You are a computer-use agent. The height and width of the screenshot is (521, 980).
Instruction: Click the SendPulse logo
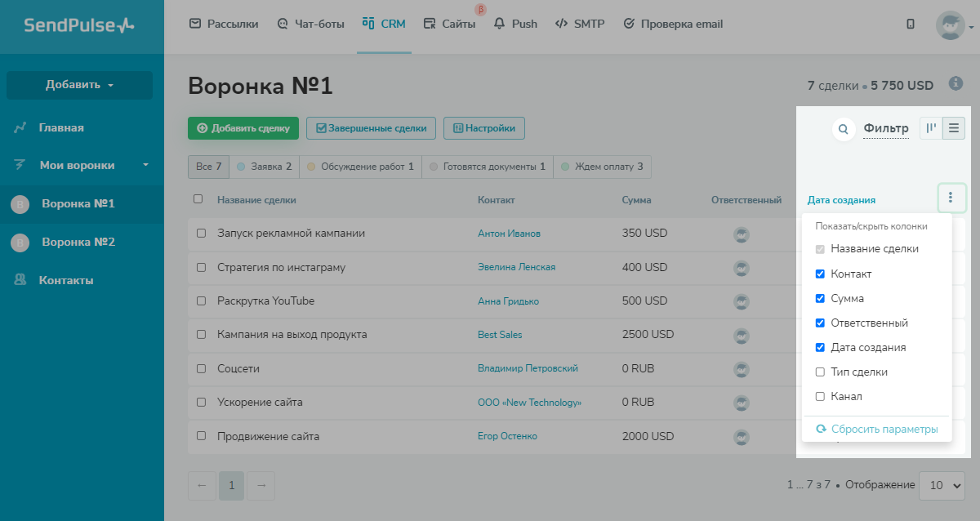[79, 25]
